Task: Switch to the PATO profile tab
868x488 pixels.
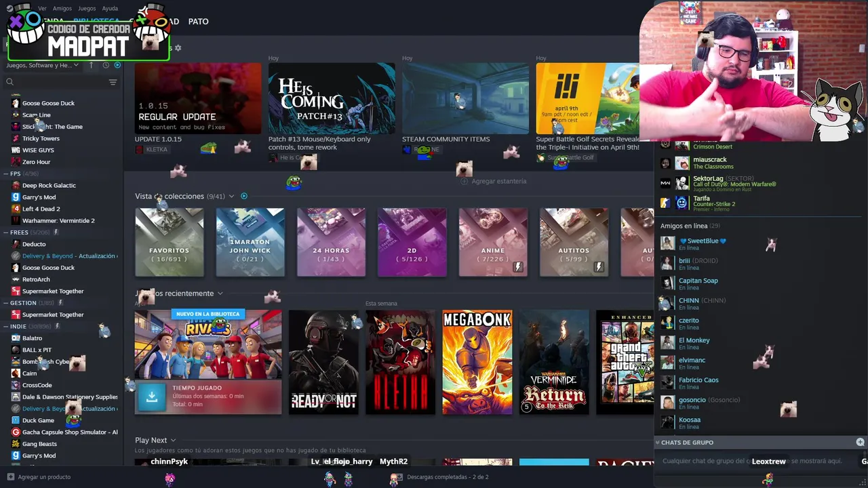Action: point(198,22)
